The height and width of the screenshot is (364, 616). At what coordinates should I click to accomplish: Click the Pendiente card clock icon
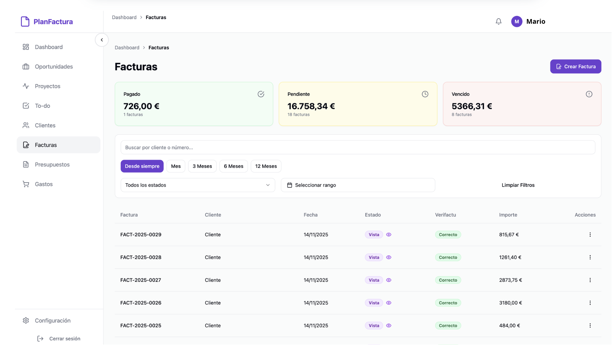coord(425,94)
